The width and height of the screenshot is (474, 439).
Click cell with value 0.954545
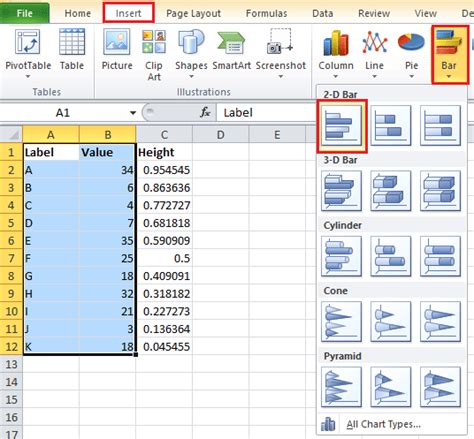[164, 170]
